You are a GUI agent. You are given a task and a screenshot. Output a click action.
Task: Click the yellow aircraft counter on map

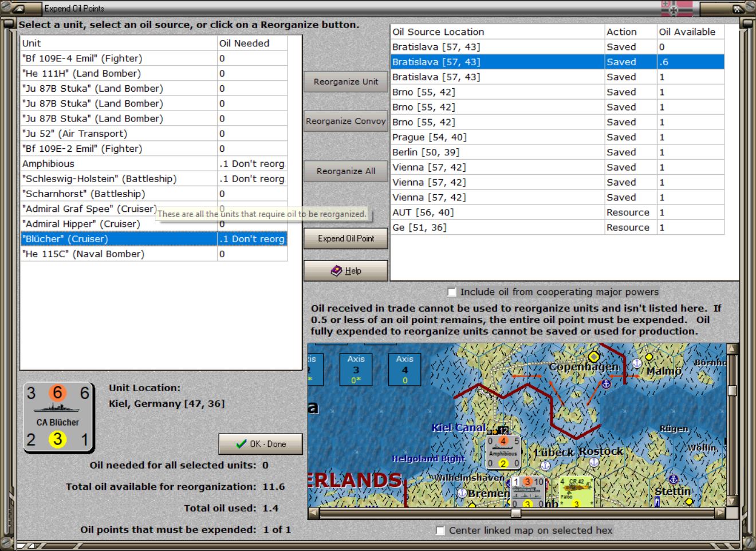coord(576,492)
